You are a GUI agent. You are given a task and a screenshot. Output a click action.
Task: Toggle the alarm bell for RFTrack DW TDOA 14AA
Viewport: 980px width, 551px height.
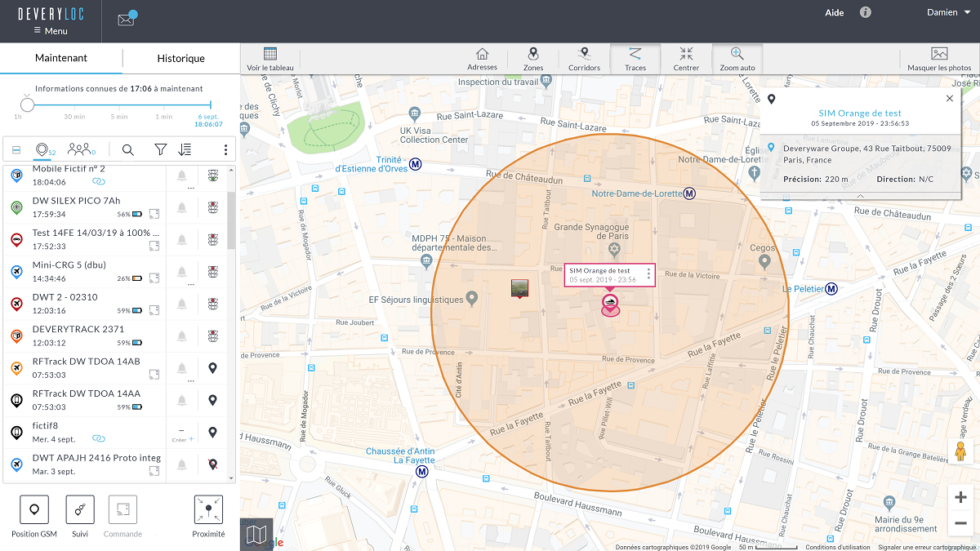181,400
